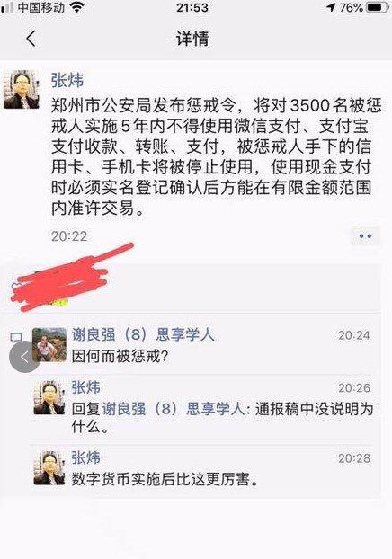Open 张炜's avatar on the main post
Image resolution: width=392 pixels, height=559 pixels.
pos(22,89)
